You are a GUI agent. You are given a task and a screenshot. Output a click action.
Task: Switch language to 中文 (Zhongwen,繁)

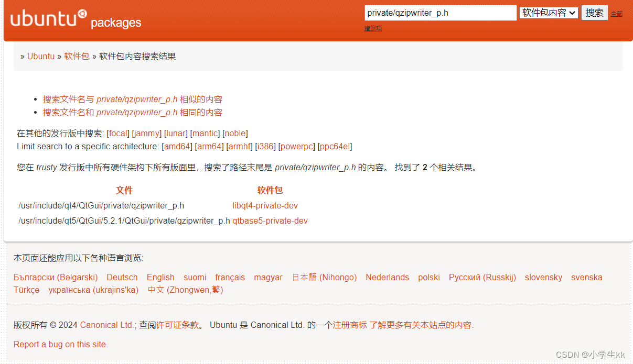click(186, 290)
